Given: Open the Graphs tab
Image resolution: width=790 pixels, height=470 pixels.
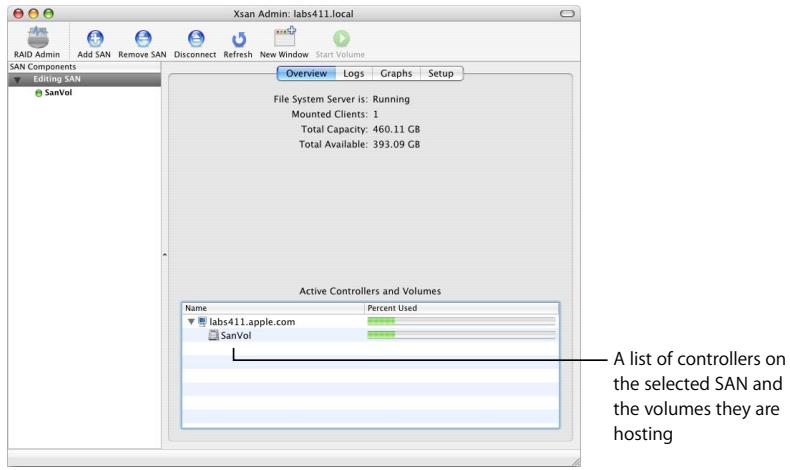Looking at the screenshot, I should point(396,74).
